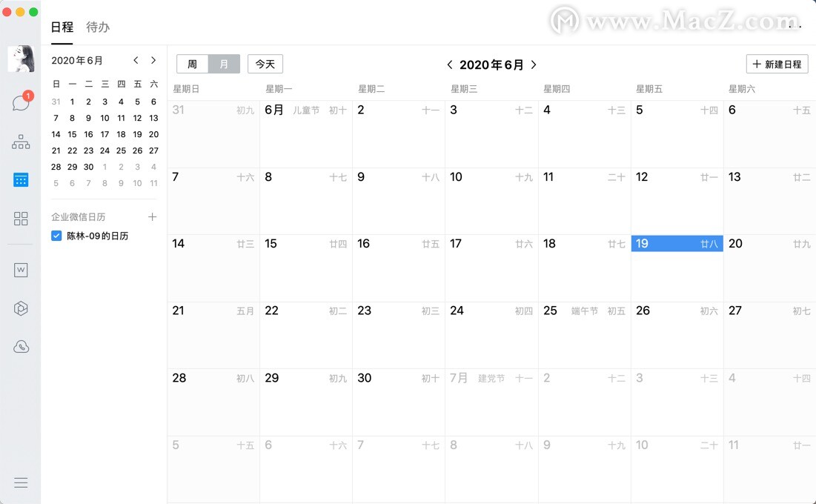Open messages chat icon with badge
Viewport: 816px width, 504px height.
click(x=21, y=102)
